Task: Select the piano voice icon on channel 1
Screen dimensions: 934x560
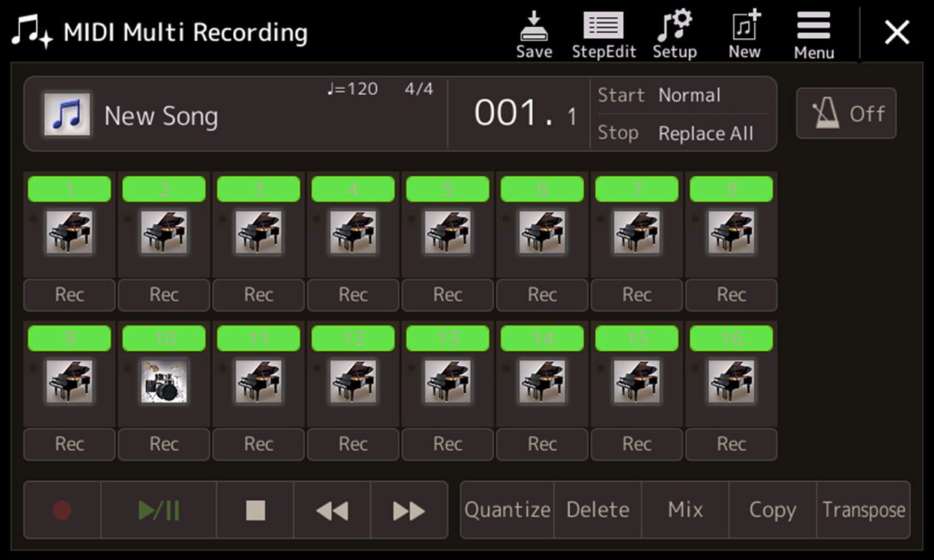Action: (69, 232)
